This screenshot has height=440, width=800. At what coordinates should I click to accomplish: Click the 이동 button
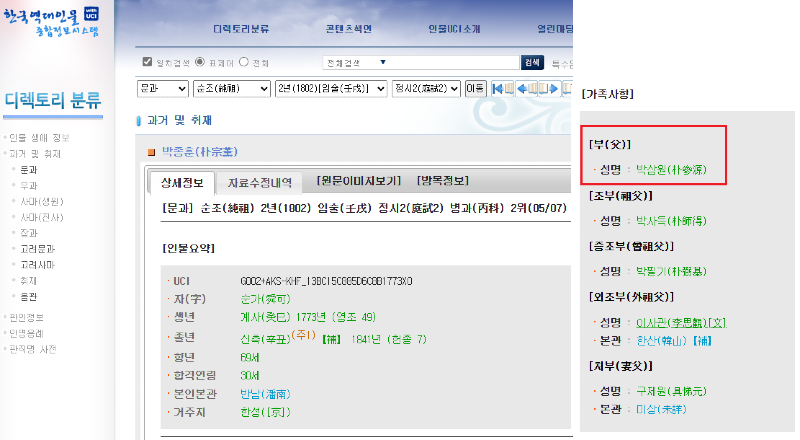pyautogui.click(x=476, y=88)
